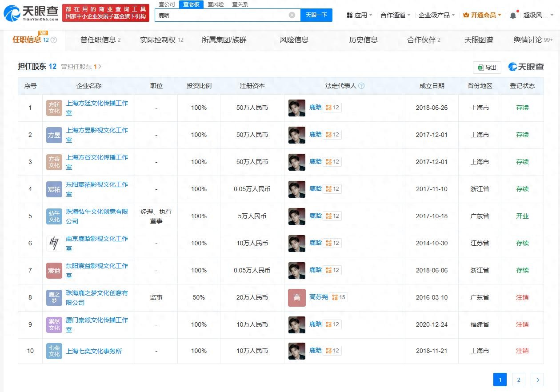Click the related-companies badge beside 高苏尧
Viewport: 560px width, 392px height.
339,297
